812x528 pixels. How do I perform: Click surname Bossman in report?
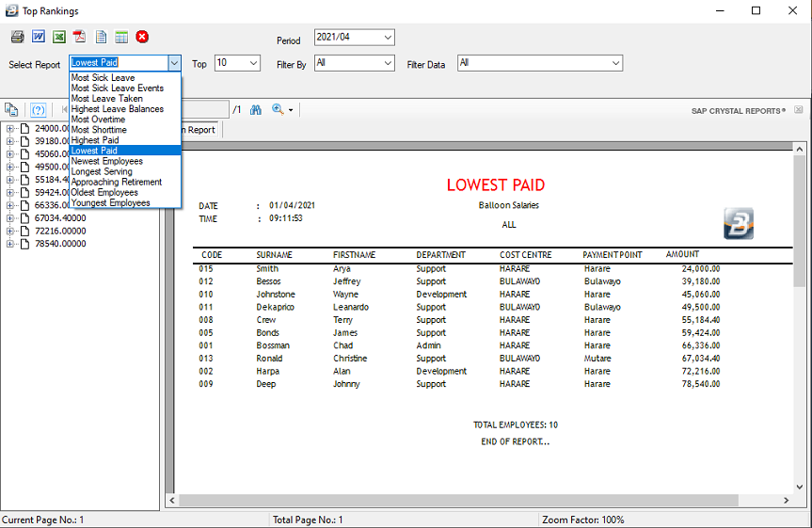coord(273,345)
